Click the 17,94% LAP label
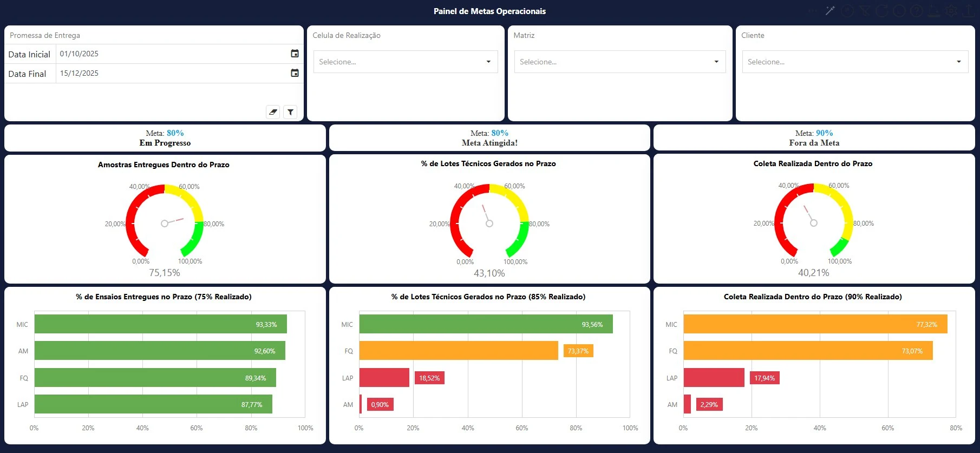Image resolution: width=980 pixels, height=453 pixels. click(x=765, y=378)
